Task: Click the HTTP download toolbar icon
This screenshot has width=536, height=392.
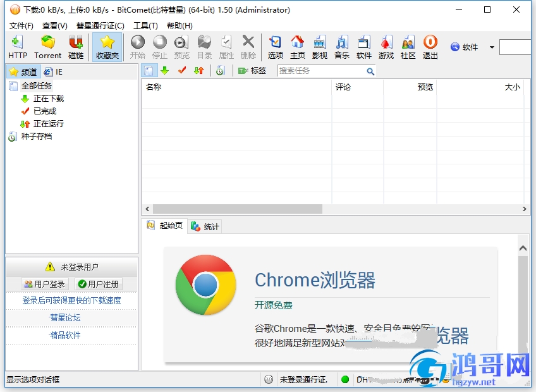Action: point(18,47)
